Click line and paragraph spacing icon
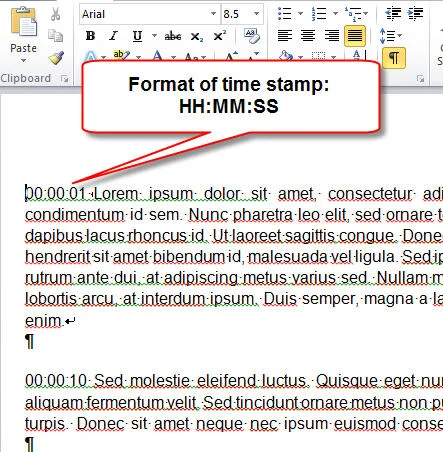Screen dimensions: 443x452 387,36
